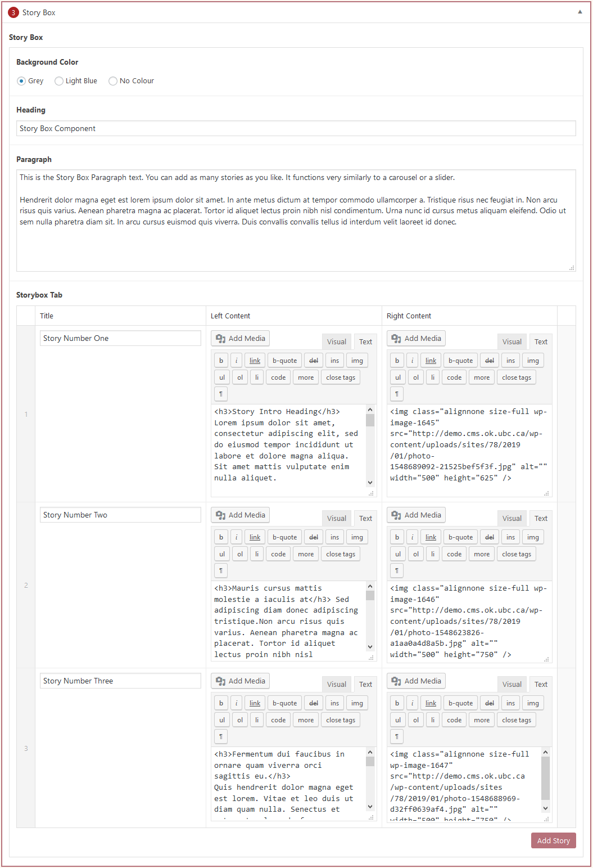Switch Story One right content to Visual tab
Viewport: 593px width, 868px height.
pos(512,341)
